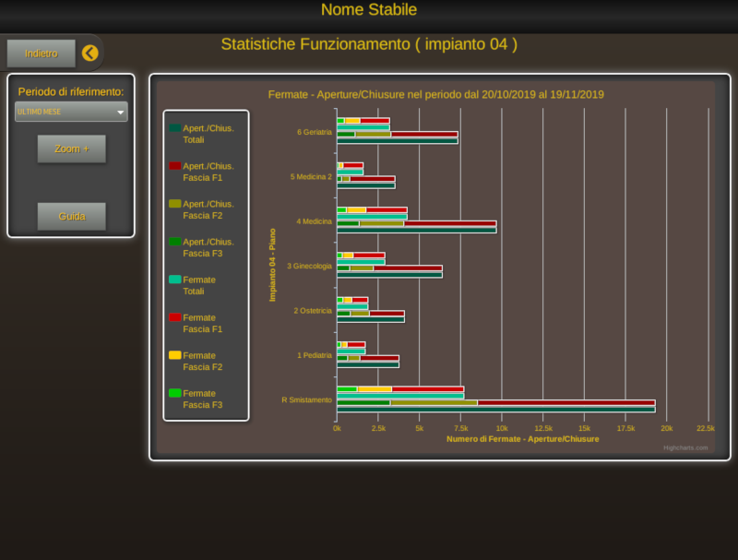Click 1 Pediatria dark green totals bar
The image size is (738, 560).
[368, 365]
